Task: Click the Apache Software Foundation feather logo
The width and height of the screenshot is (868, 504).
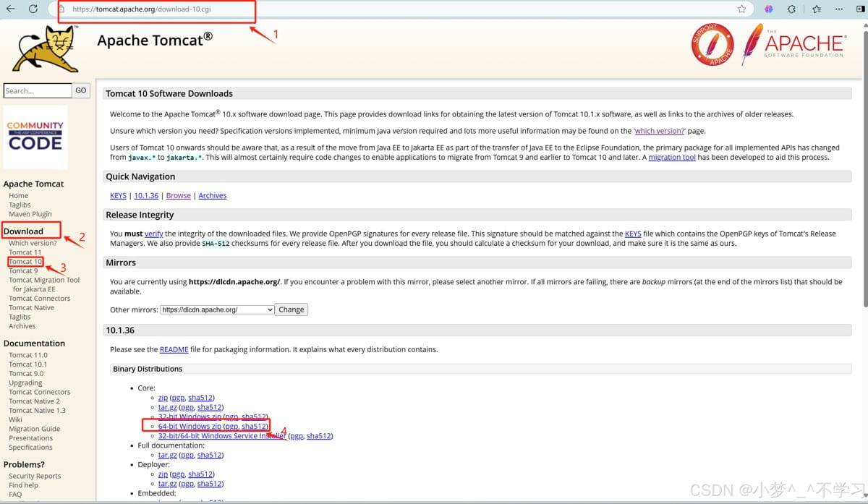Action: click(x=793, y=43)
